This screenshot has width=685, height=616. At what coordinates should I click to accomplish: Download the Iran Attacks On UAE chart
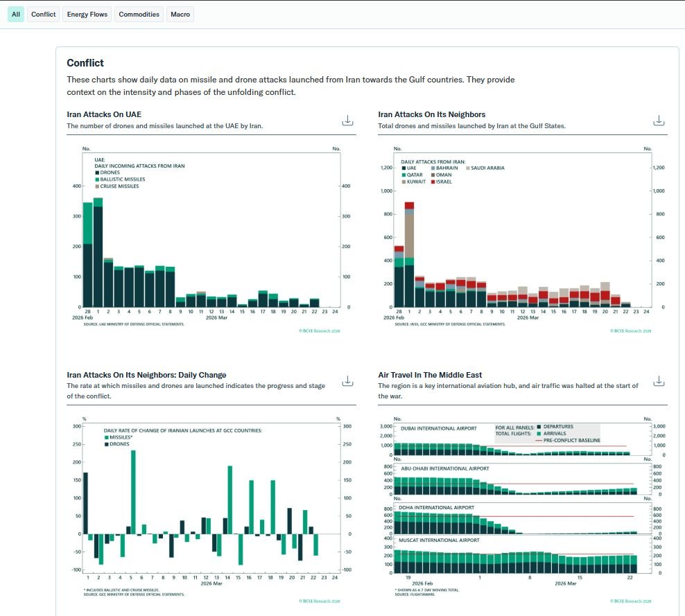[347, 119]
